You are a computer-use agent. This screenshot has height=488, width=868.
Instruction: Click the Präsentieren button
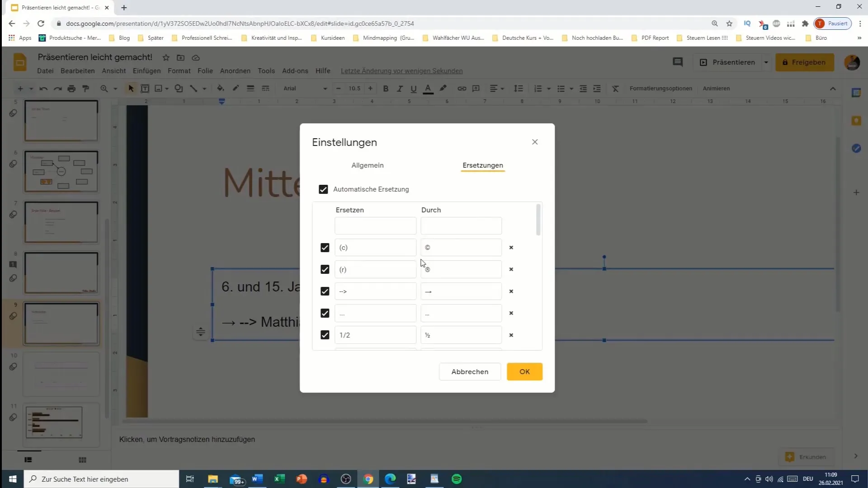pos(727,62)
